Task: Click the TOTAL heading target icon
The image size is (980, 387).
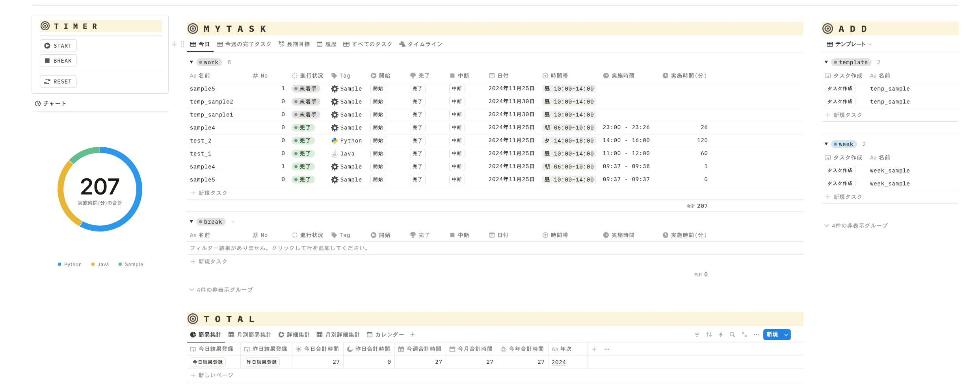Action: pyautogui.click(x=193, y=318)
